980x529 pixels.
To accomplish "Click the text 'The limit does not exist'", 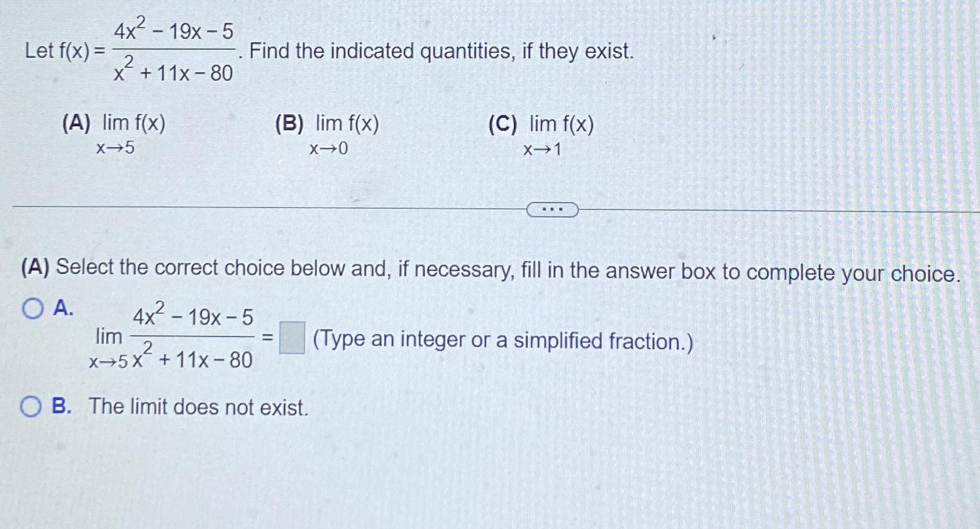I will coord(198,408).
